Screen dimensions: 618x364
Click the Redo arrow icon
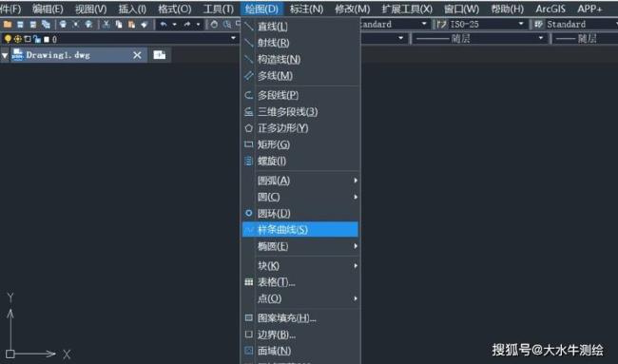pyautogui.click(x=187, y=25)
